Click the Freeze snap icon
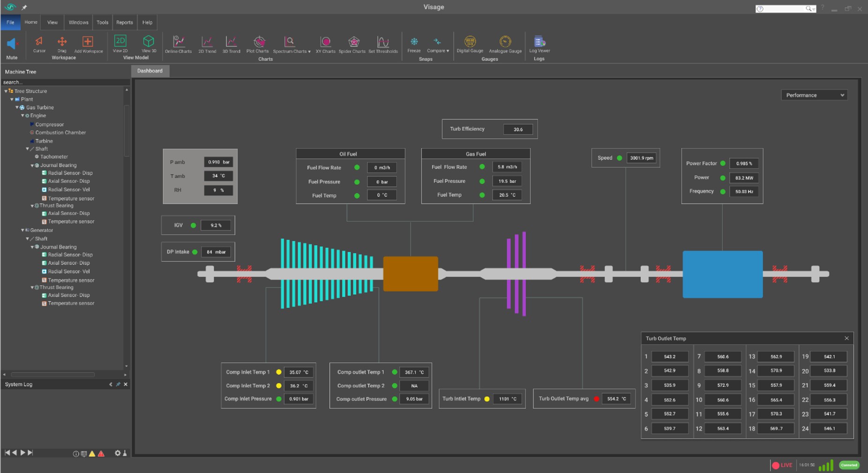The width and height of the screenshot is (868, 473). click(x=414, y=42)
